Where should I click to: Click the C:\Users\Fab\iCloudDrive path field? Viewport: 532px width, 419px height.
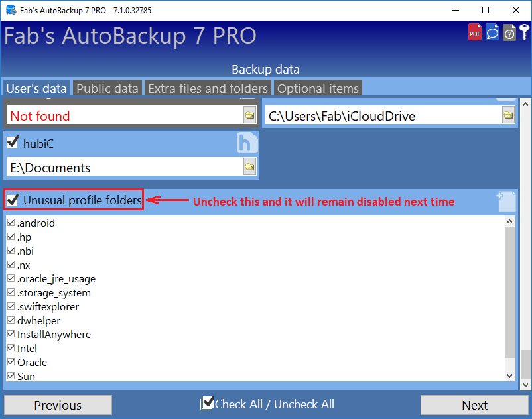[x=383, y=115]
